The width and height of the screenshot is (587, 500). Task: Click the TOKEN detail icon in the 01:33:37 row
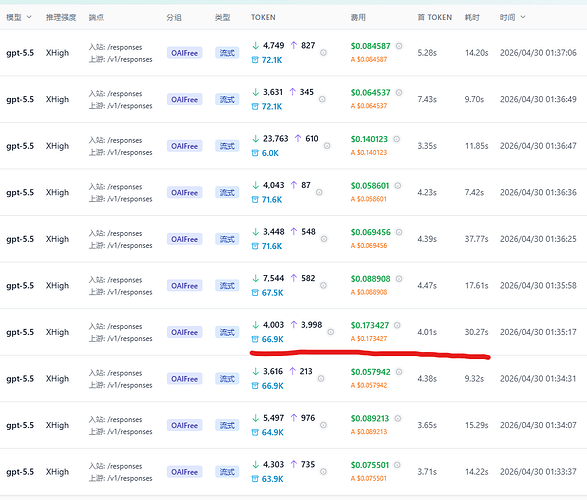click(323, 472)
